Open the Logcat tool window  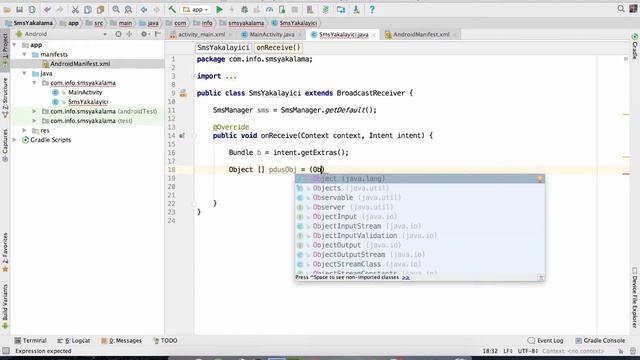pos(73,340)
